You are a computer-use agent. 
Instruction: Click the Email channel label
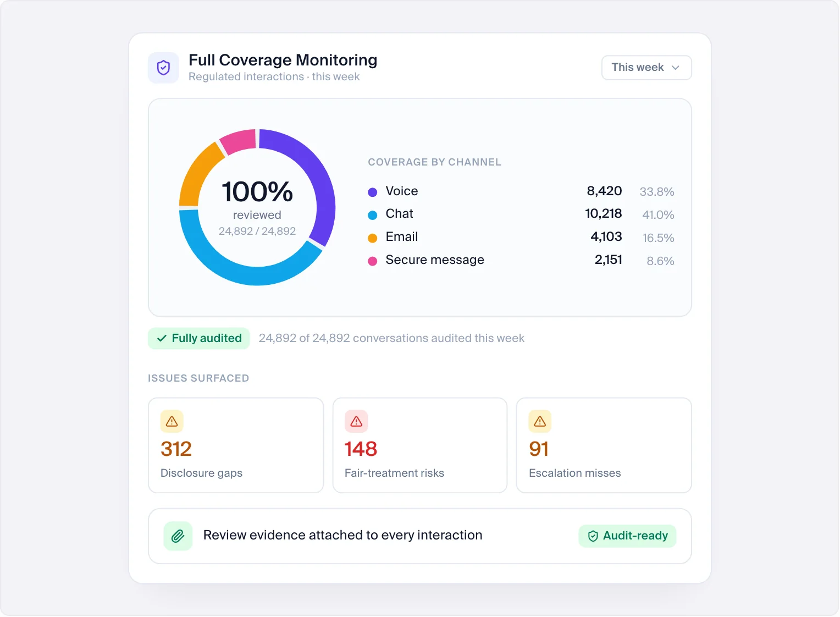(402, 237)
